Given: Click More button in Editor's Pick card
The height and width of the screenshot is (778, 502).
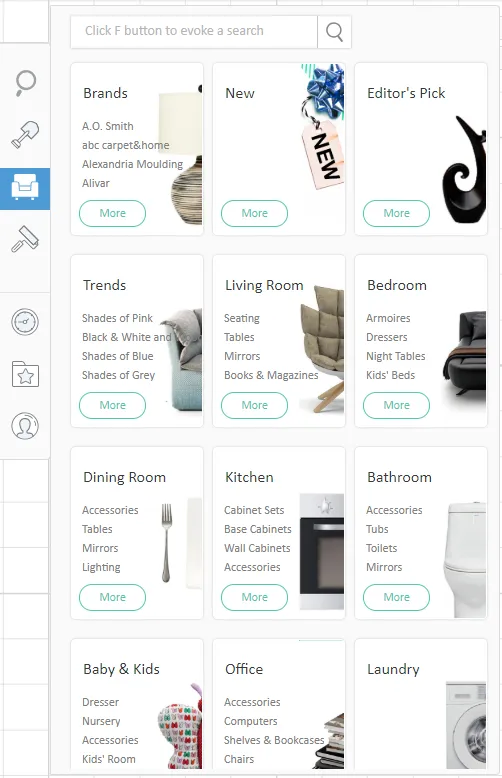Looking at the screenshot, I should [x=396, y=213].
